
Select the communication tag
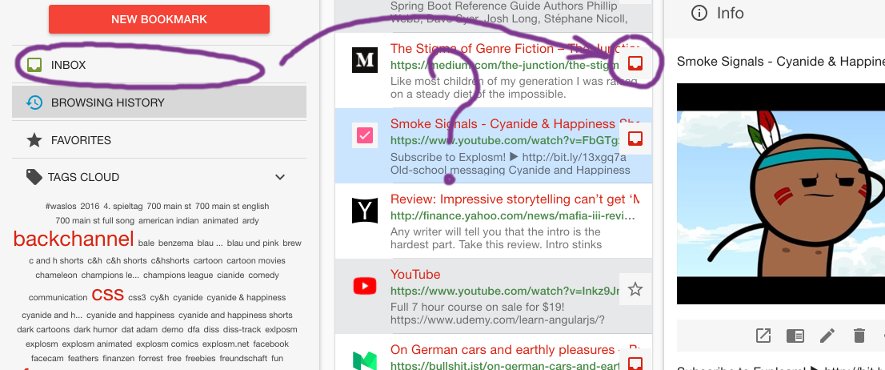point(58,297)
